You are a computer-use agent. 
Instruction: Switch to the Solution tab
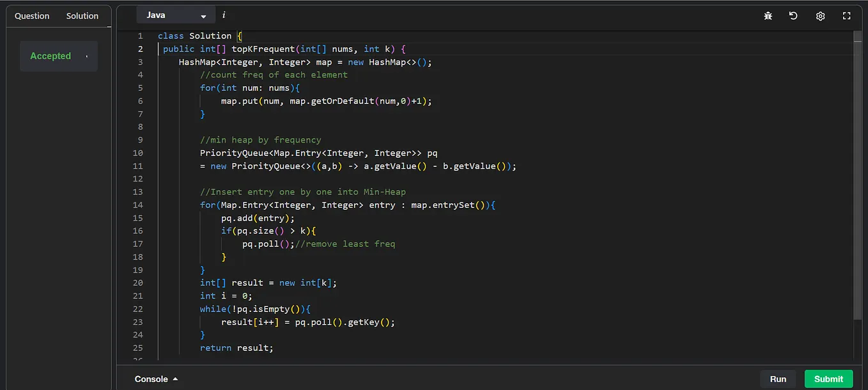tap(82, 15)
